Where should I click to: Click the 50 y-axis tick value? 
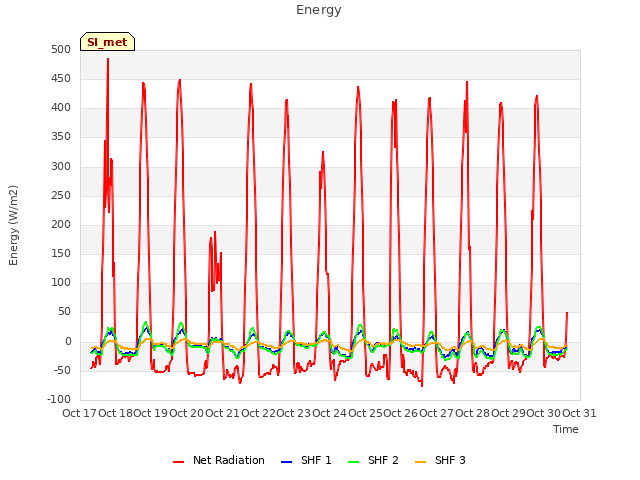click(x=64, y=312)
